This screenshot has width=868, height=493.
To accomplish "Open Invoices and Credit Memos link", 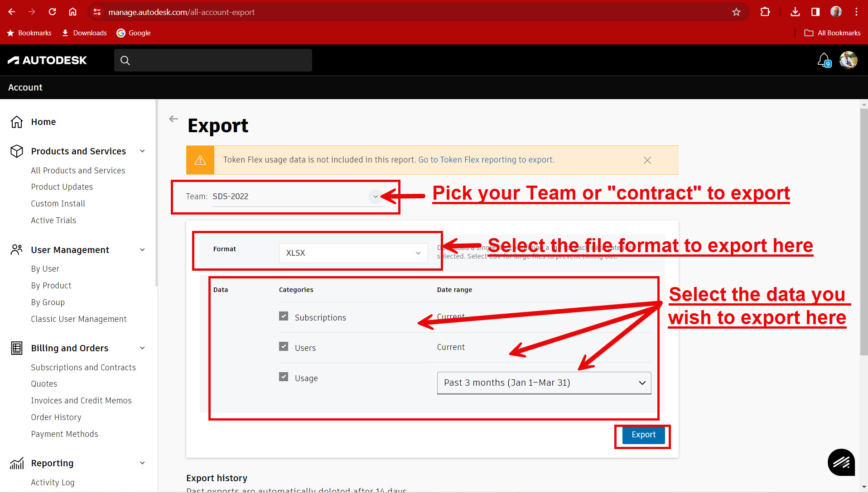I will pos(81,401).
